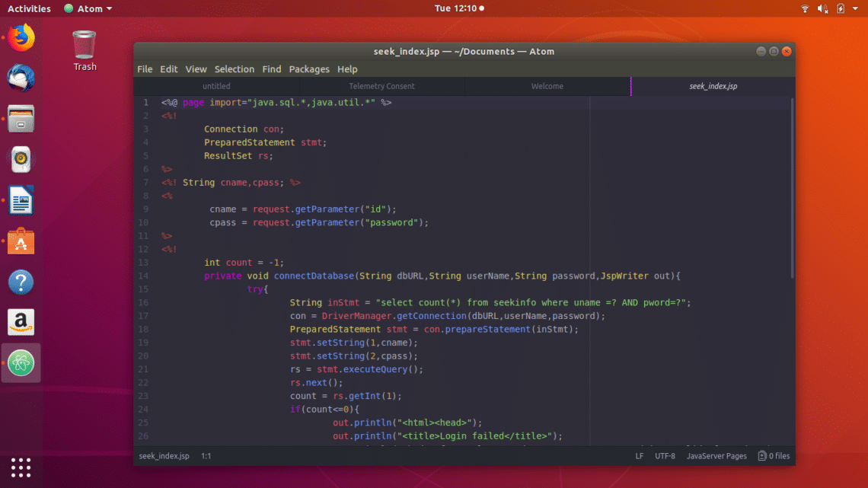Open the Atom app menu dropdown
Viewport: 868px width, 488px height.
88,8
